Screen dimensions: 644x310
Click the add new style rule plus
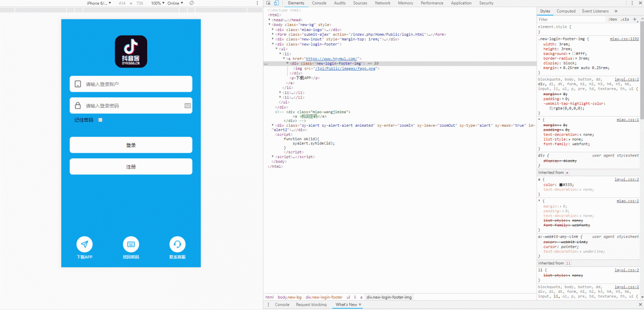click(x=635, y=19)
